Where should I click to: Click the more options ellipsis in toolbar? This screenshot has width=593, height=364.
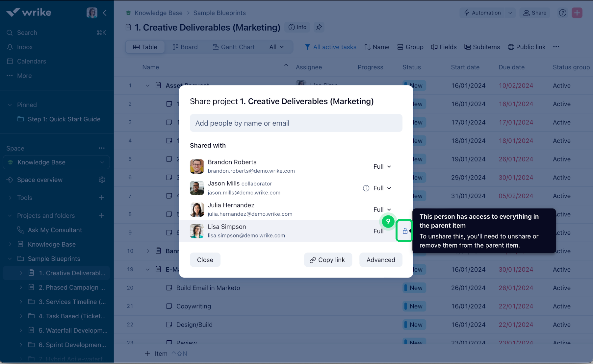tap(556, 47)
